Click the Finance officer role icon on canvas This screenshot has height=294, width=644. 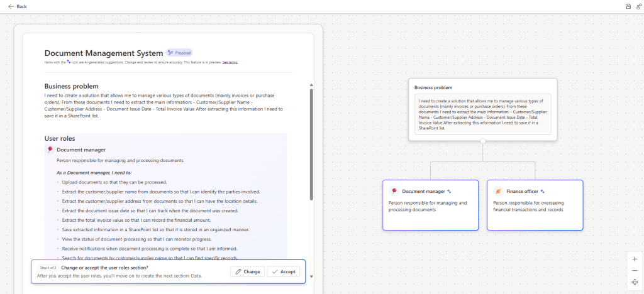click(x=498, y=191)
